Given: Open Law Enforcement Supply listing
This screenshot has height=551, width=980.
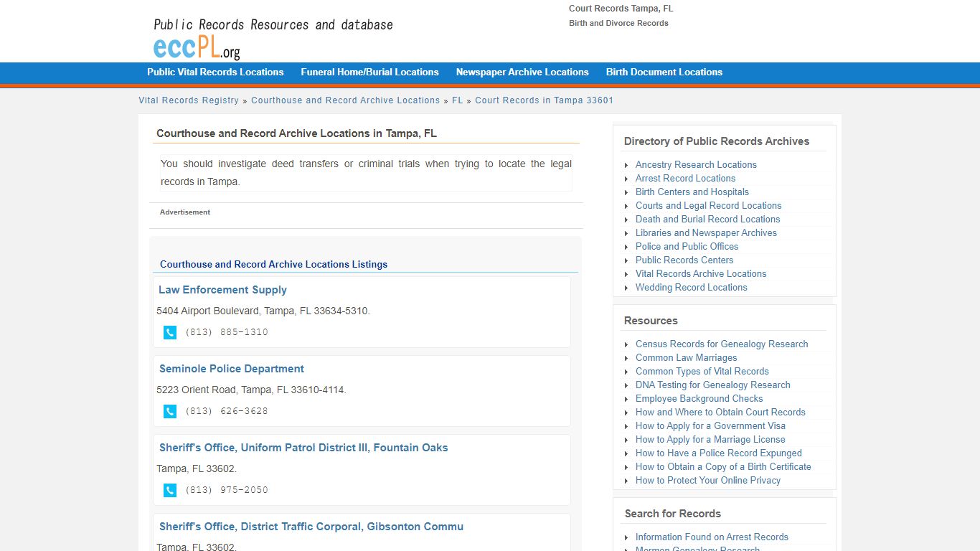Looking at the screenshot, I should (222, 290).
